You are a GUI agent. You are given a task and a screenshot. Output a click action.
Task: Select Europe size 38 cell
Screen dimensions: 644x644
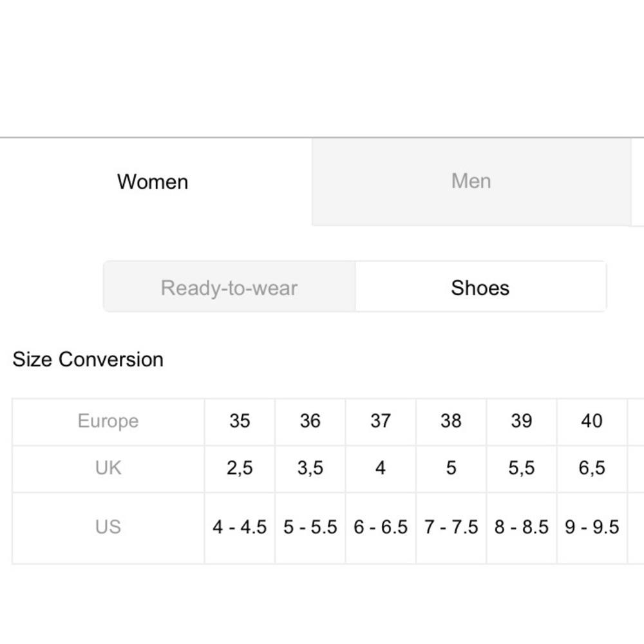click(451, 421)
